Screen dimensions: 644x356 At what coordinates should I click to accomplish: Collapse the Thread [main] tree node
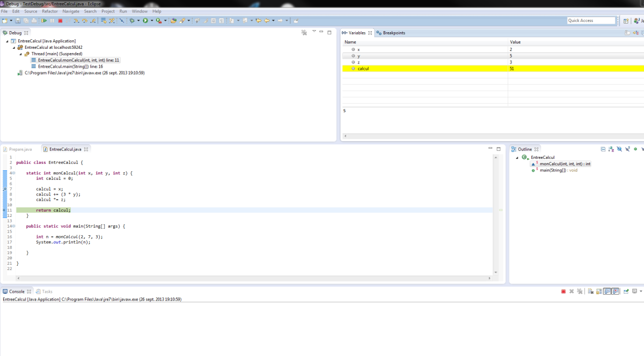click(x=20, y=54)
